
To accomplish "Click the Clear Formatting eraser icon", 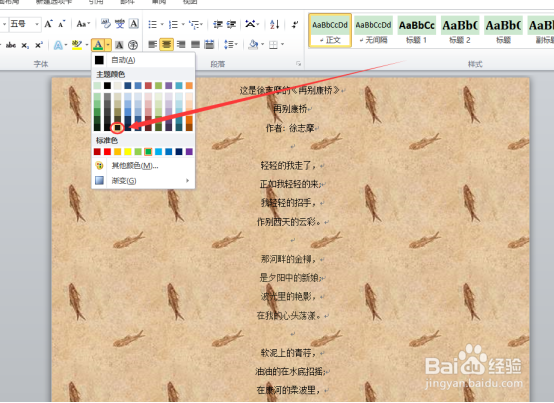I will pos(106,24).
